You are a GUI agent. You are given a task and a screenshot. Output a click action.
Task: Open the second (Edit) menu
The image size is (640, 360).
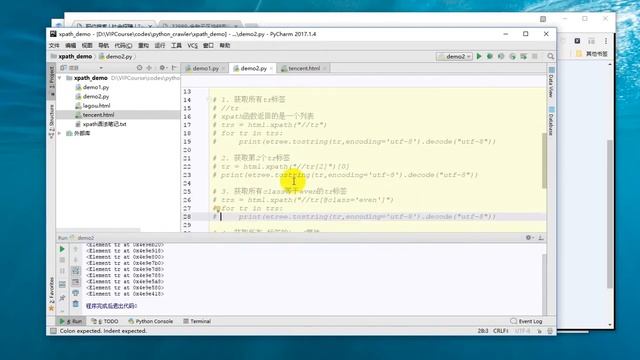pos(71,45)
